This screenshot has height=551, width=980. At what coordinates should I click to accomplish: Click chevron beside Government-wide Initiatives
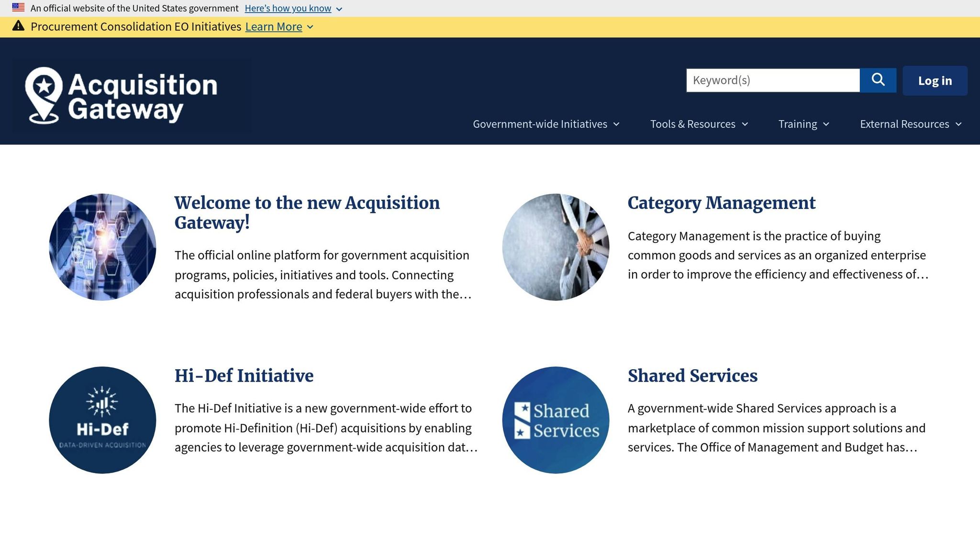616,124
